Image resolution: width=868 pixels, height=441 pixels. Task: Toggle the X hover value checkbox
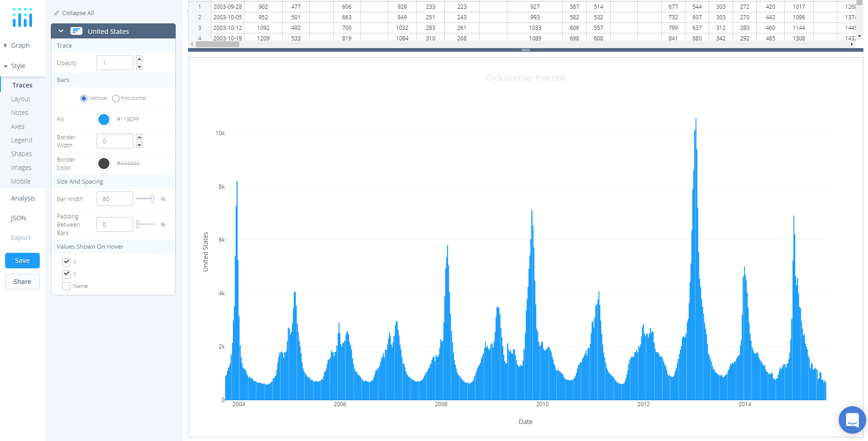[x=66, y=262]
